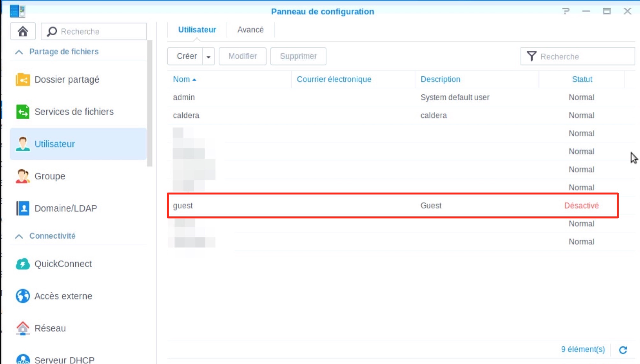Open QuickConnect cloud icon
Viewport: 640px width, 364px height.
(x=23, y=264)
